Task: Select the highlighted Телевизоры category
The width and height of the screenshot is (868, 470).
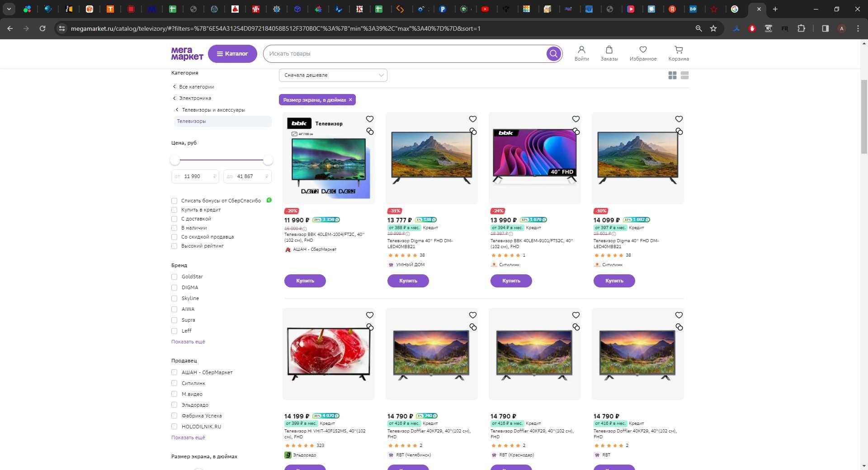Action: [223, 121]
